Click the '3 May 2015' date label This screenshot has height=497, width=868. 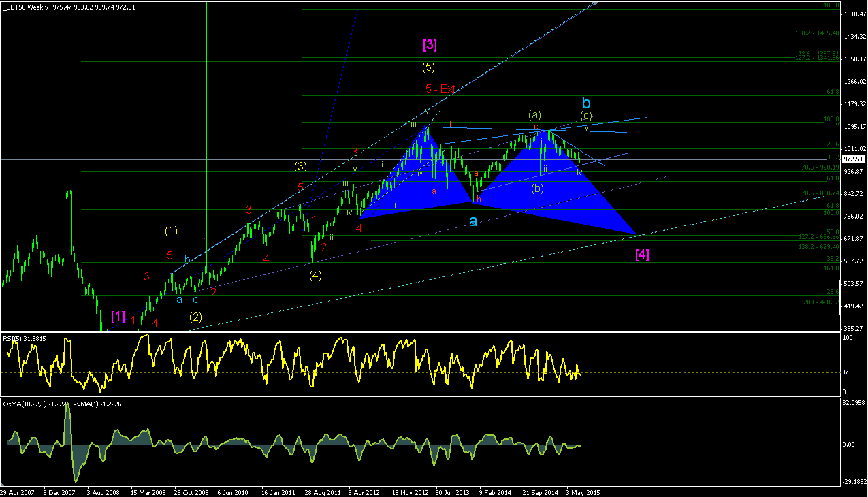[x=583, y=492]
